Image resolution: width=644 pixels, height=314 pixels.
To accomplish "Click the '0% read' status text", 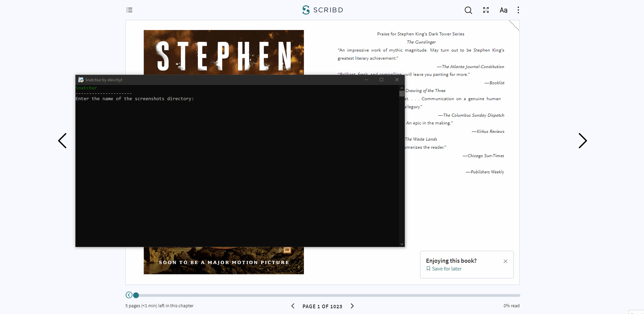I will (512, 306).
